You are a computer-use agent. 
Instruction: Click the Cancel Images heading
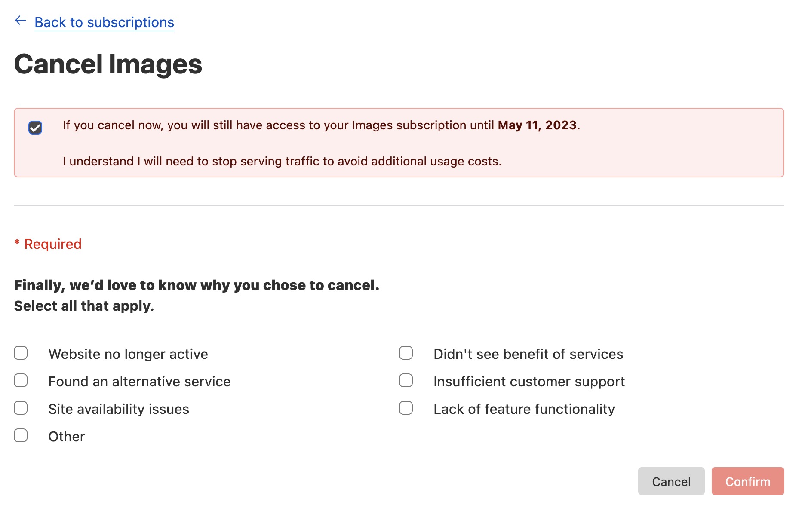(x=108, y=64)
